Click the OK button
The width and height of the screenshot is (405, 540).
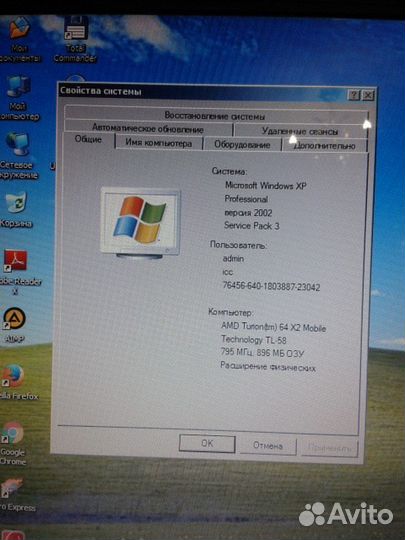[x=207, y=444]
